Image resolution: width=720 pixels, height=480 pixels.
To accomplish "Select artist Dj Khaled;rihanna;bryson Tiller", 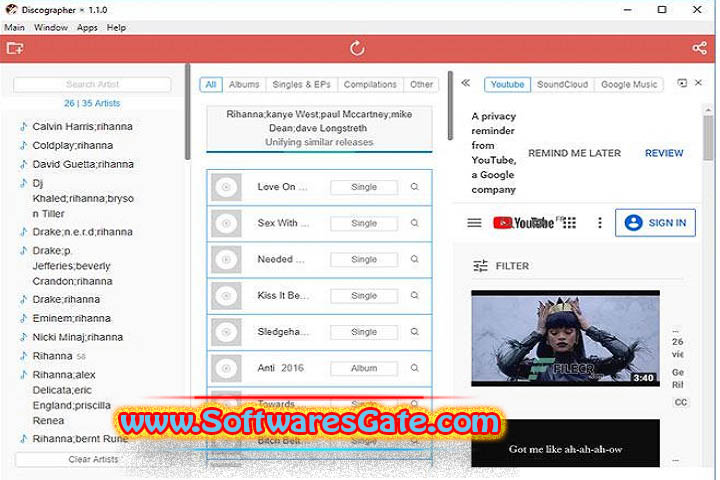I will click(83, 198).
